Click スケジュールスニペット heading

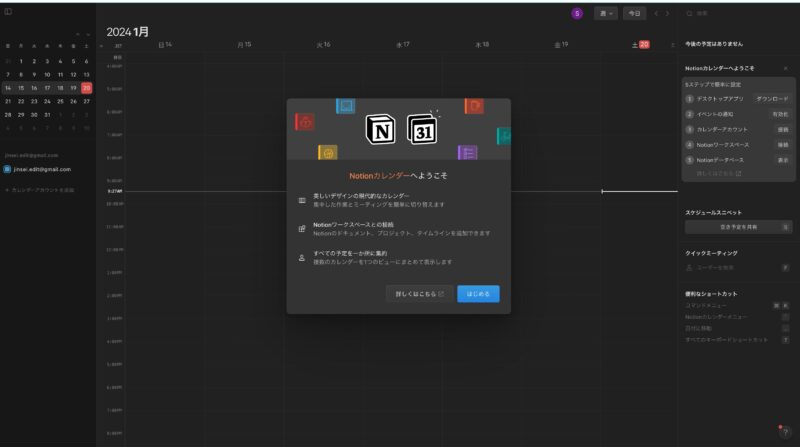pyautogui.click(x=713, y=212)
